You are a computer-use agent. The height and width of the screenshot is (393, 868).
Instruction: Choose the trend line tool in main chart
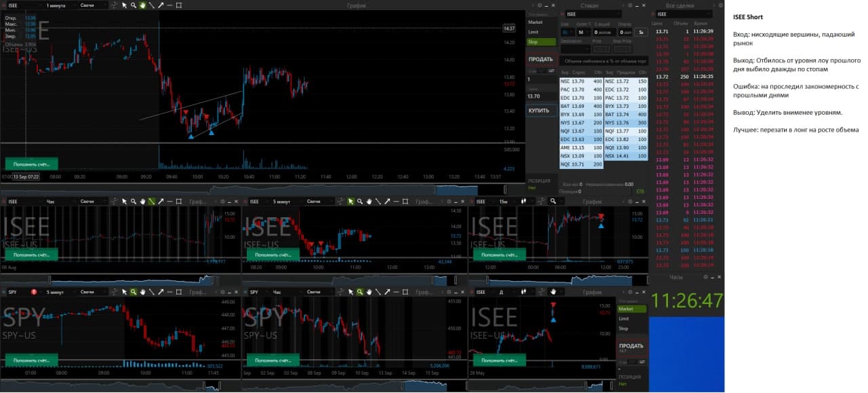point(151,5)
